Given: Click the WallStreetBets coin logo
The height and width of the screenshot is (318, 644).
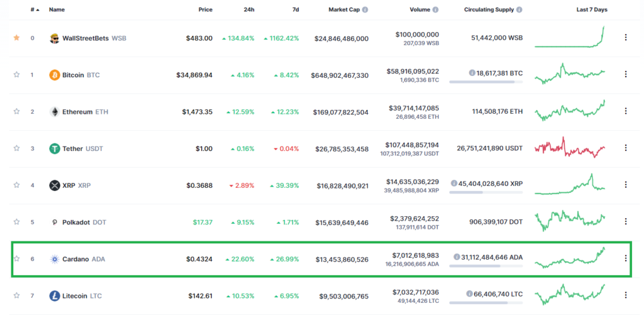Looking at the screenshot, I should click(54, 38).
